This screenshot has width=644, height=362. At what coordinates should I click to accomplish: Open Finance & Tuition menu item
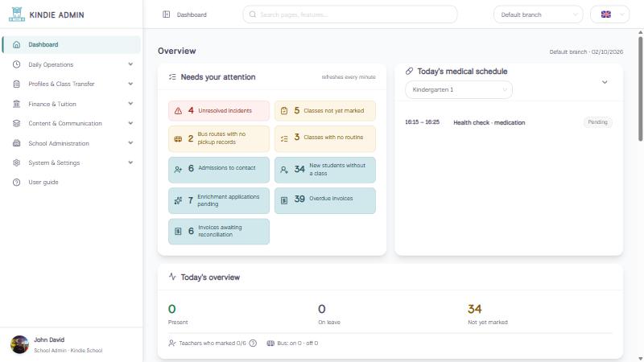click(x=72, y=104)
